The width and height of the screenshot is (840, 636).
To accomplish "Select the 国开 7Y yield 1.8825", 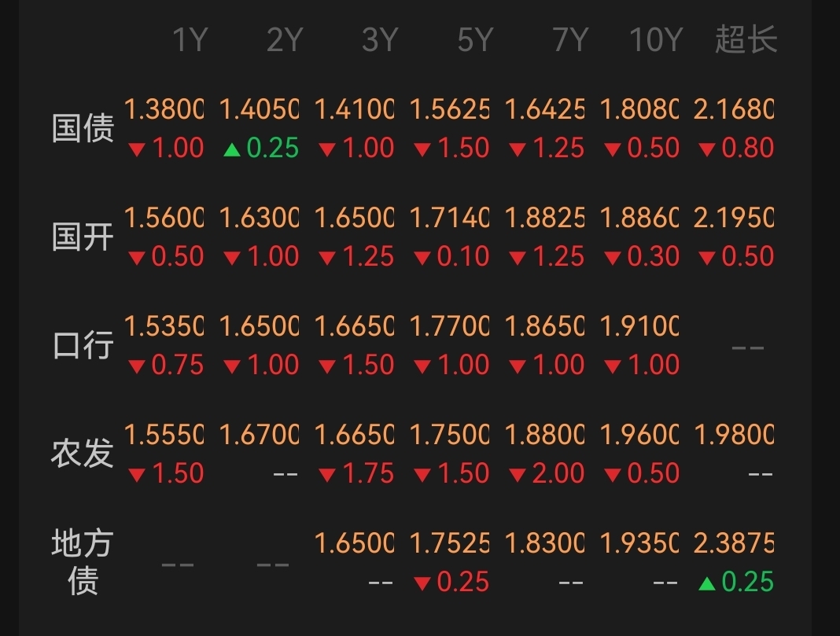I will coord(544,219).
